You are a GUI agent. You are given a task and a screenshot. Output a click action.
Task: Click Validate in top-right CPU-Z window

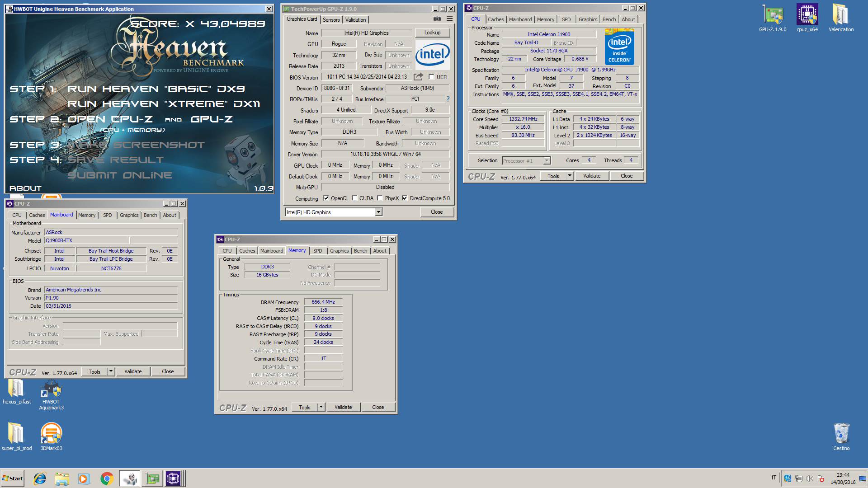592,176
